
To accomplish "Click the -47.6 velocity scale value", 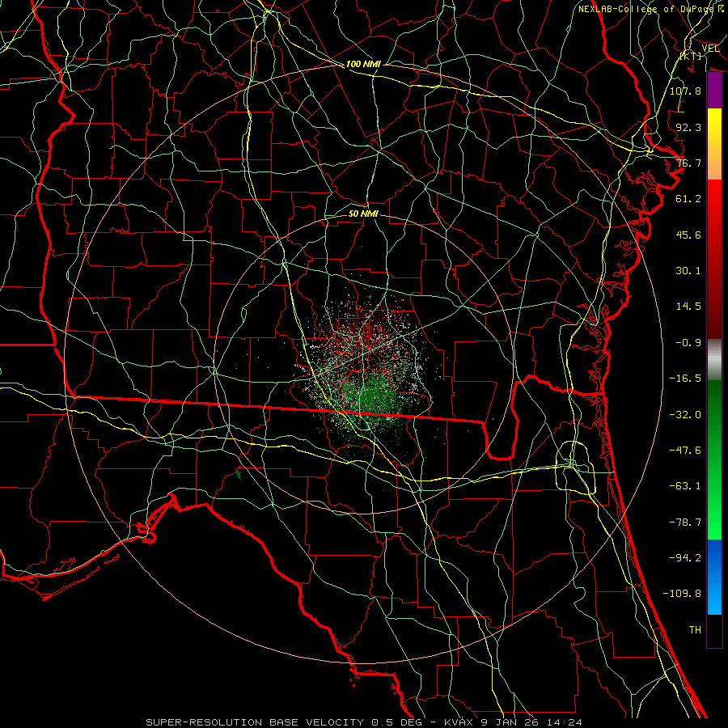I will point(685,451).
